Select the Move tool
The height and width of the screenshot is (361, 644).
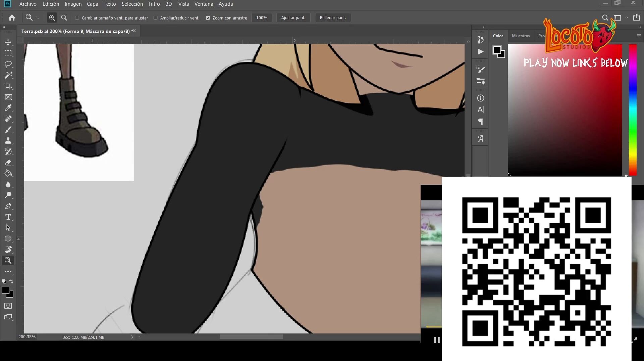[8, 42]
